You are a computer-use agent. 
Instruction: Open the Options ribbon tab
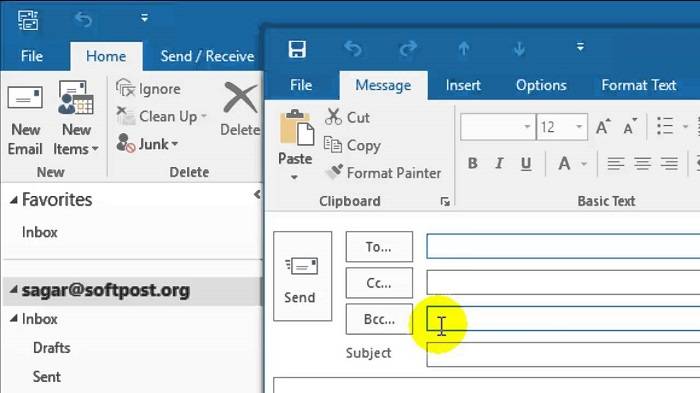541,85
